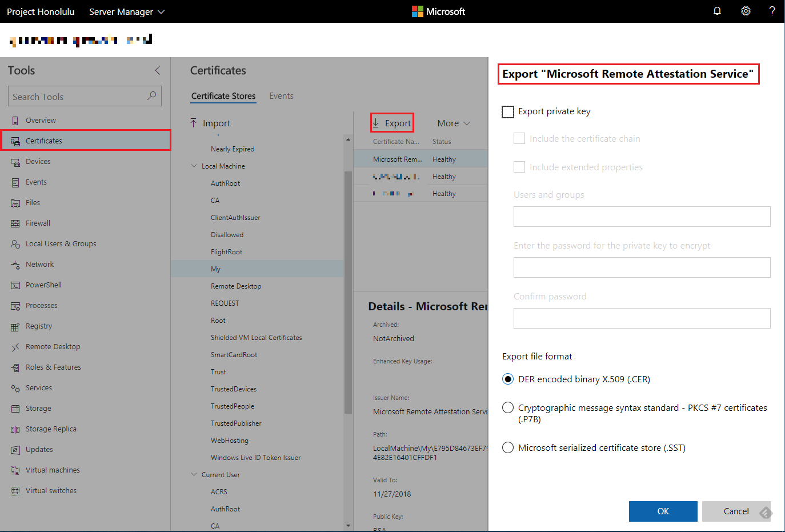Click the Local Users & Groups icon
The image size is (785, 532).
[x=15, y=244]
